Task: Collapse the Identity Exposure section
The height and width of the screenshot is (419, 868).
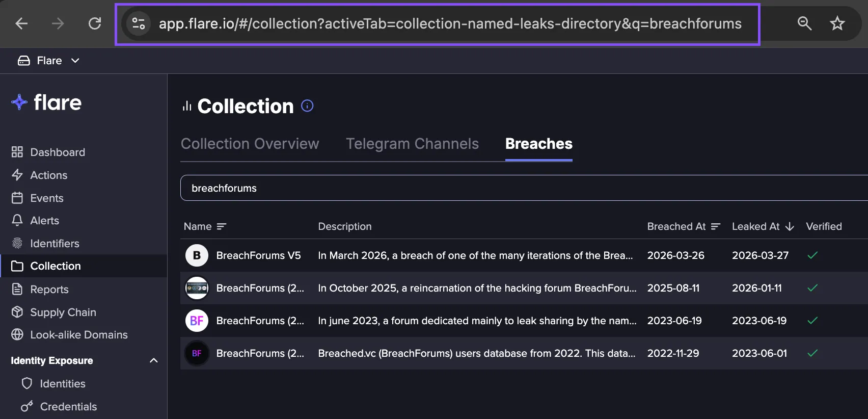Action: click(154, 360)
